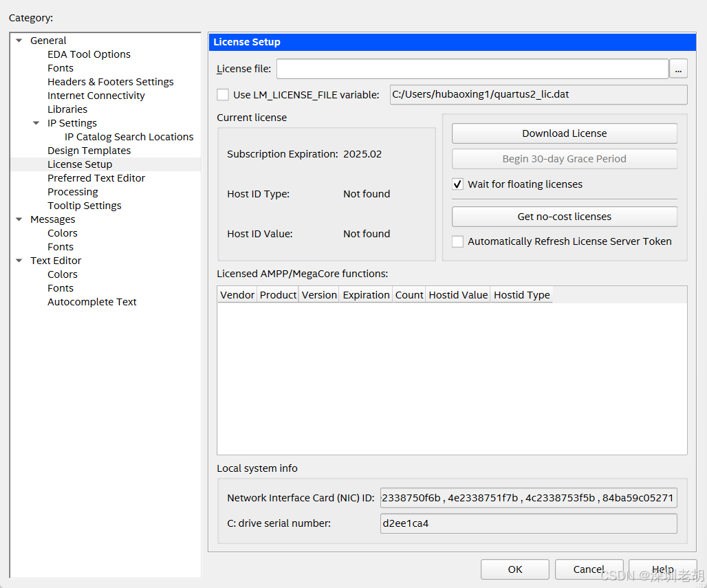Image resolution: width=707 pixels, height=588 pixels.
Task: Collapse the Messages category
Action: 19,219
